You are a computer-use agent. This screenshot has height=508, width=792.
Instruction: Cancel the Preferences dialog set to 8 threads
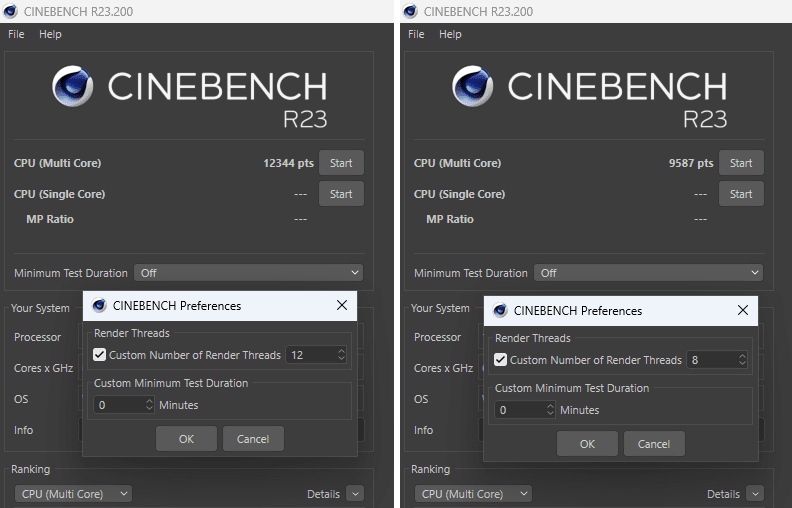654,444
